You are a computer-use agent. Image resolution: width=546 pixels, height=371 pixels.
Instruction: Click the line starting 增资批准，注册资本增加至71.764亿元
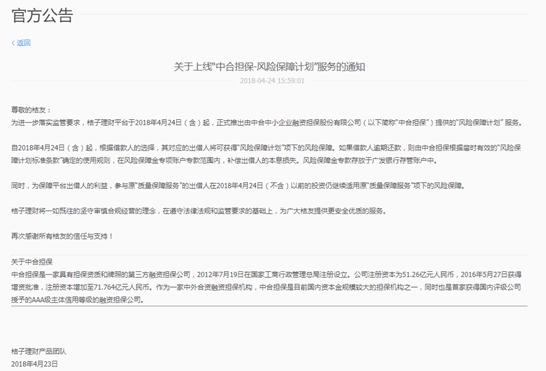click(266, 287)
